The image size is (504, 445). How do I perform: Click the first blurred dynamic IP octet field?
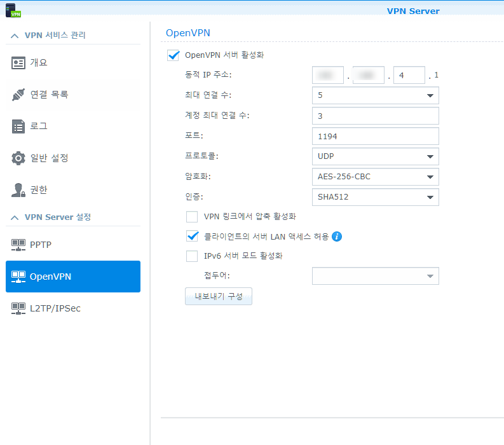328,75
